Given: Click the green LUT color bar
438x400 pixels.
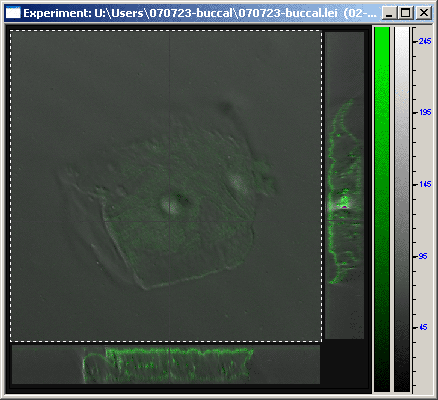Looking at the screenshot, I should point(382,209).
